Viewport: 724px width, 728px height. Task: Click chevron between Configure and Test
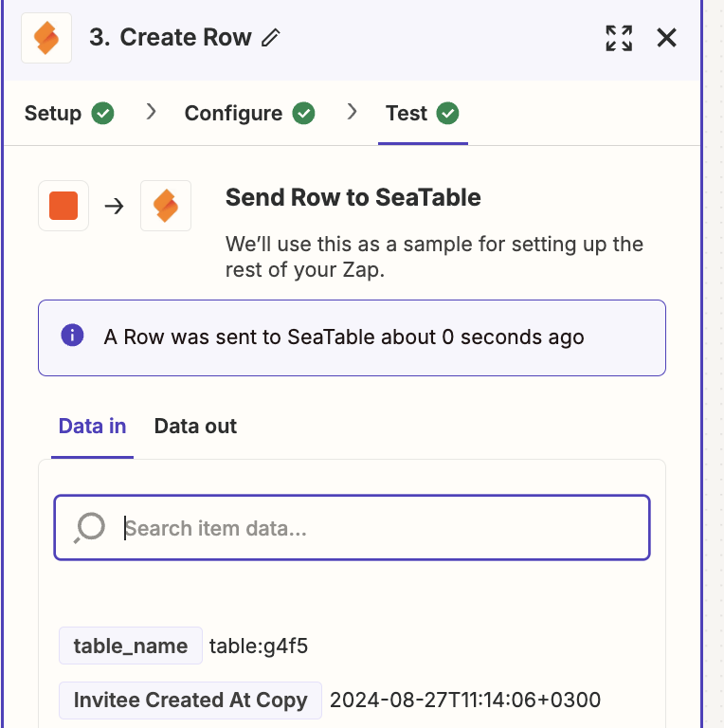[x=352, y=112]
